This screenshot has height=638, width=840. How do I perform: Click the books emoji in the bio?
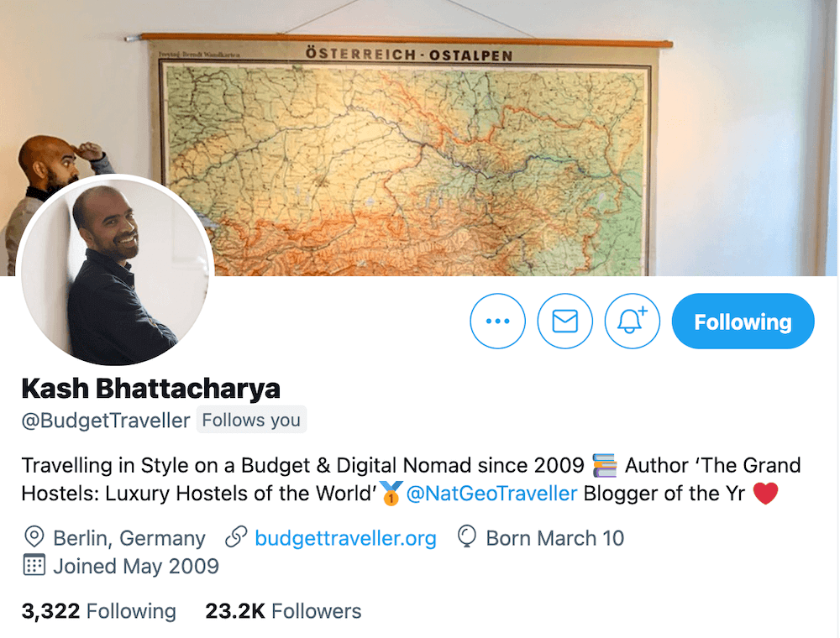pyautogui.click(x=605, y=465)
